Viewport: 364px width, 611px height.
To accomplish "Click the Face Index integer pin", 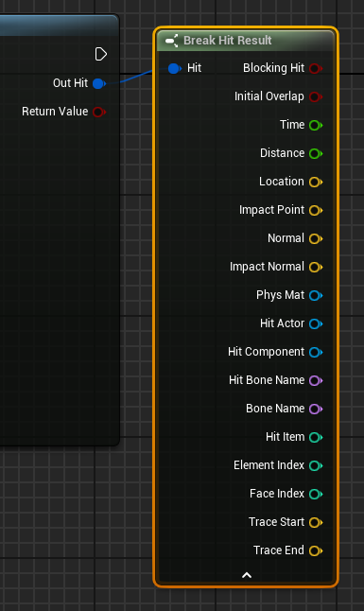I will tap(315, 494).
